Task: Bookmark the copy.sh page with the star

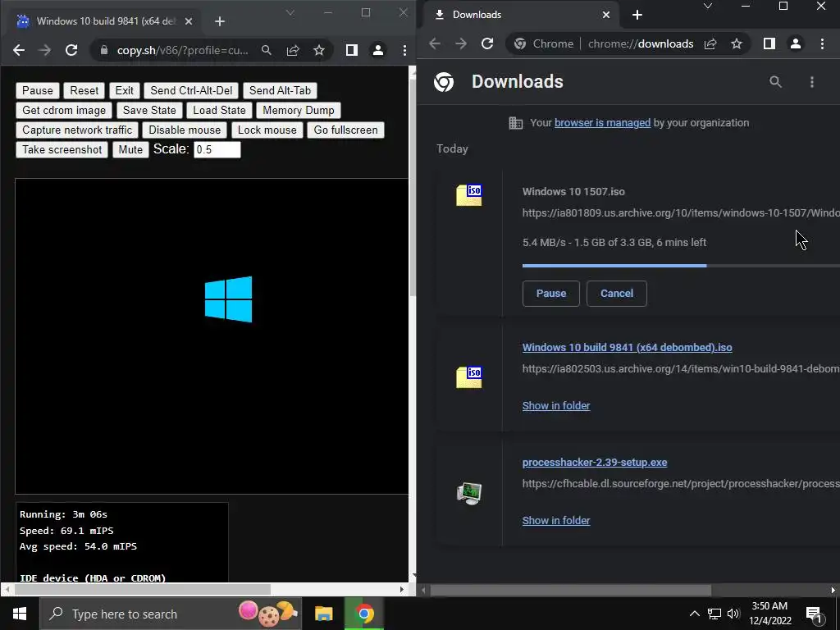Action: pos(319,50)
